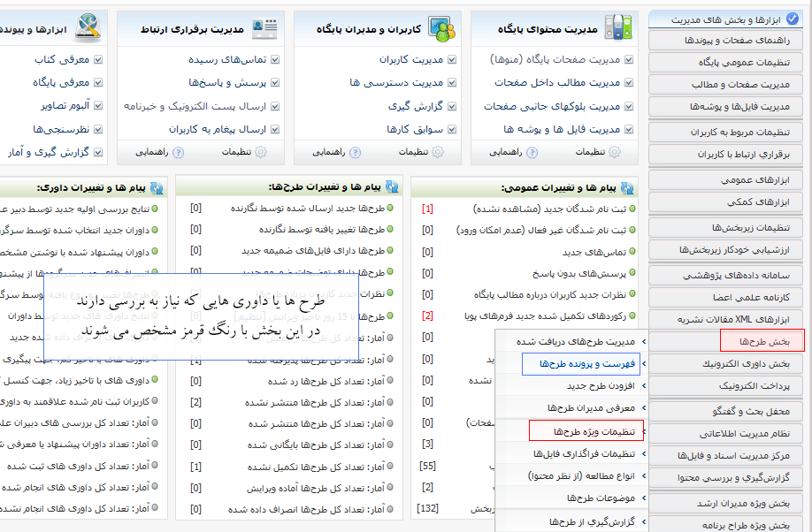Click the communication management panel icon
This screenshot has width=812, height=532.
(264, 28)
